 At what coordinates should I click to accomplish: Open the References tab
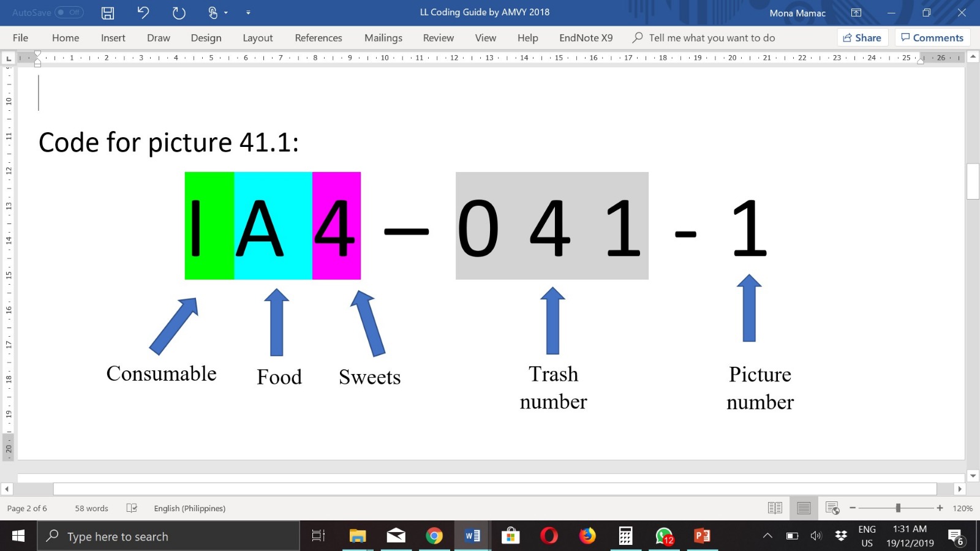point(318,38)
